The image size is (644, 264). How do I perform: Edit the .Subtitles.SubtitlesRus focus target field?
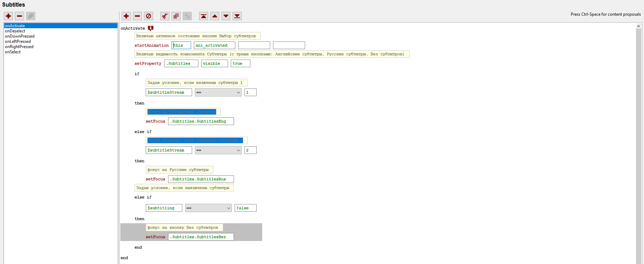tap(201, 179)
